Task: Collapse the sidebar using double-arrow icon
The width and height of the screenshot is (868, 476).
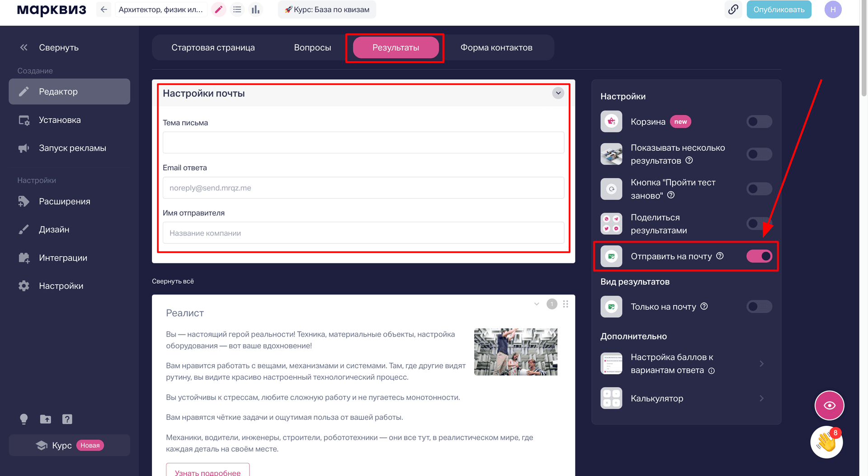Action: tap(24, 48)
